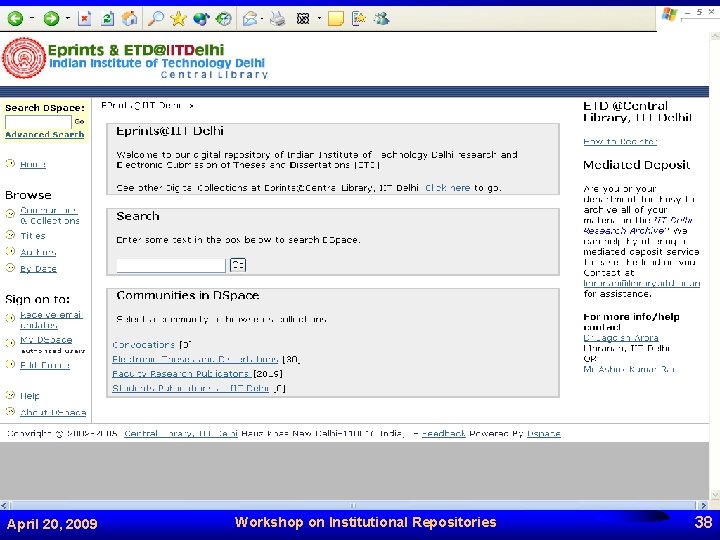Launch the Messenger people icon
This screenshot has width=720, height=540.
pos(382,19)
